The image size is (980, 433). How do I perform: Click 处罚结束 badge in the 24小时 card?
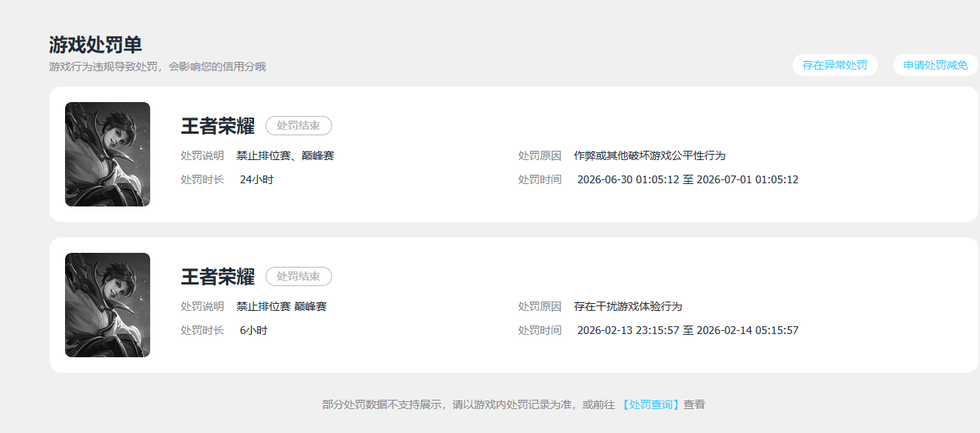[x=299, y=125]
